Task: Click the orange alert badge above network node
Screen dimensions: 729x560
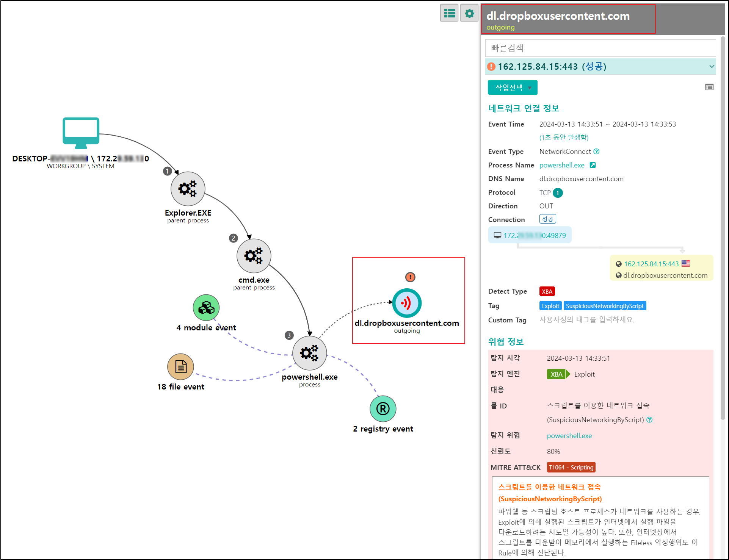Action: click(x=410, y=277)
